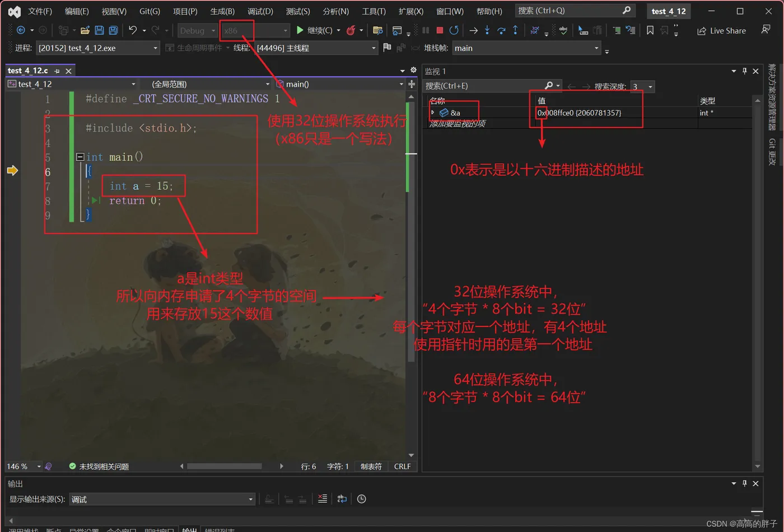
Task: Pin the test_4_12.c tab
Action: (x=57, y=71)
